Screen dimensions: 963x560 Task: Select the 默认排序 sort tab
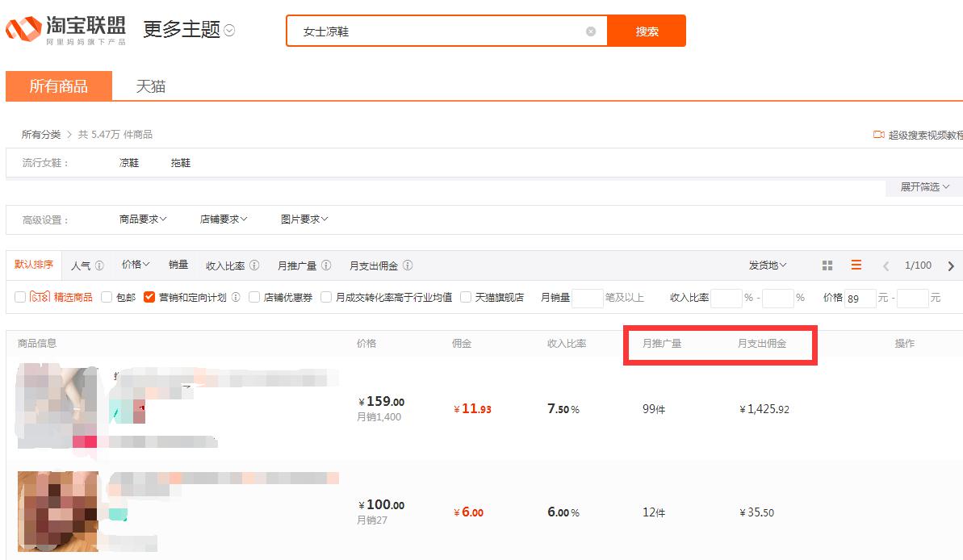tap(32, 265)
